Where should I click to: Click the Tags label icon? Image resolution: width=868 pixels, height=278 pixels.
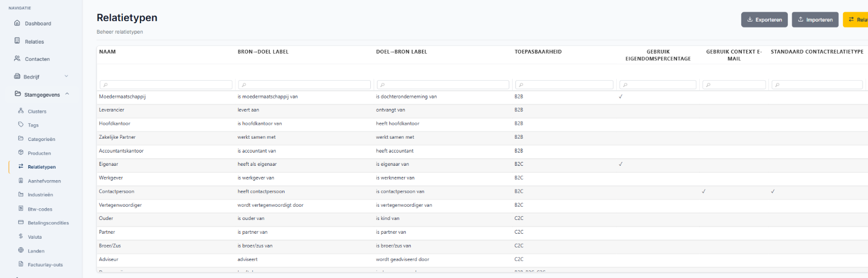(20, 125)
